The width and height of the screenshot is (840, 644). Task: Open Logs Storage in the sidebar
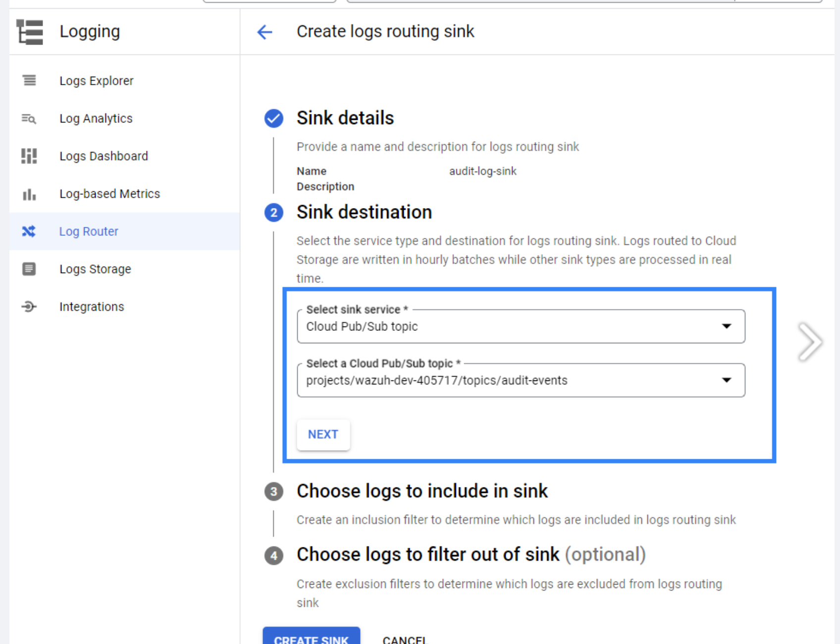pyautogui.click(x=125, y=269)
